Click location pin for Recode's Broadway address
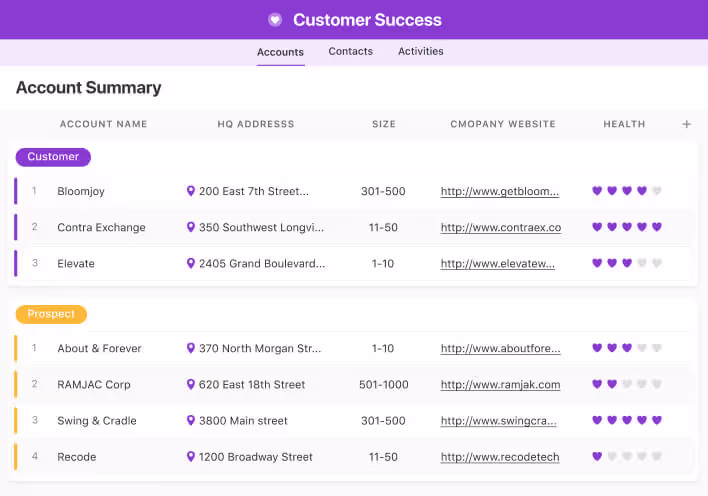 click(191, 457)
